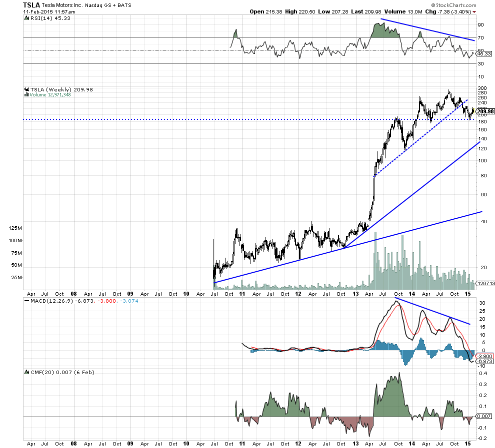Click the boxed -6.873 MACD axis tag
Screen dimensions: 495x448
(484, 361)
